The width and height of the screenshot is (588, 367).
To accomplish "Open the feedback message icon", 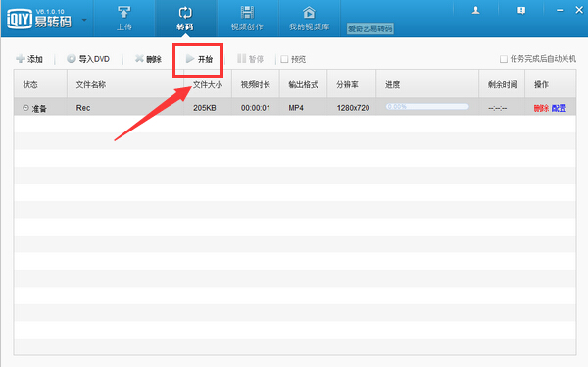I will [521, 11].
